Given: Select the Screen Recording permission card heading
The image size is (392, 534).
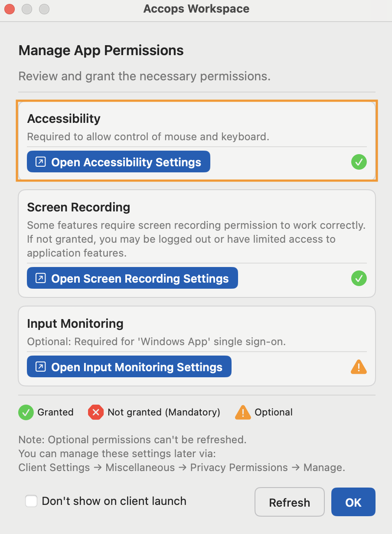Looking at the screenshot, I should [78, 207].
